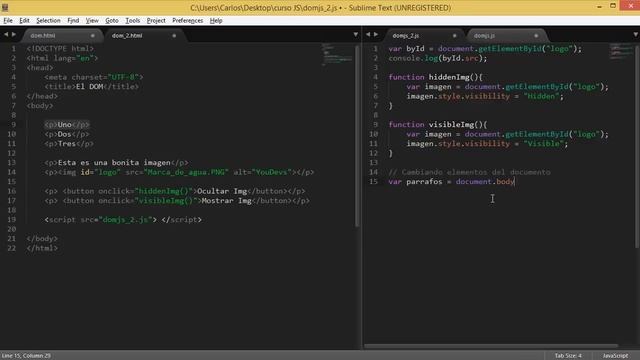Click right pane previous-tab arrow
The width and height of the screenshot is (640, 360).
click(368, 35)
